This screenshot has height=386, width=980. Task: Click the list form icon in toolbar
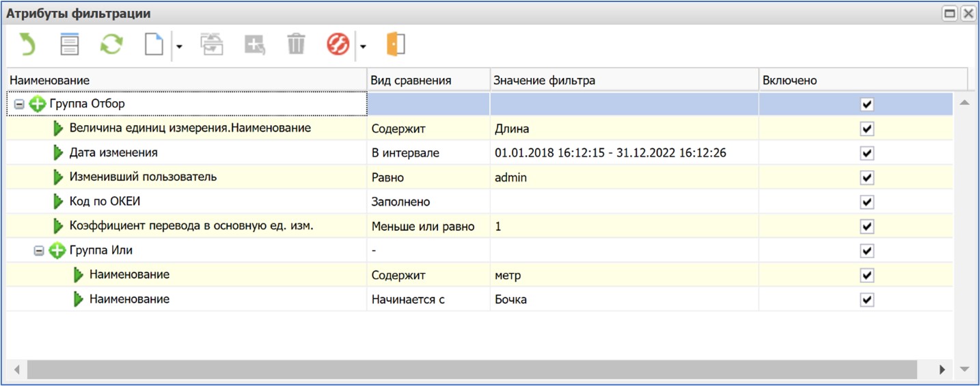pyautogui.click(x=70, y=45)
